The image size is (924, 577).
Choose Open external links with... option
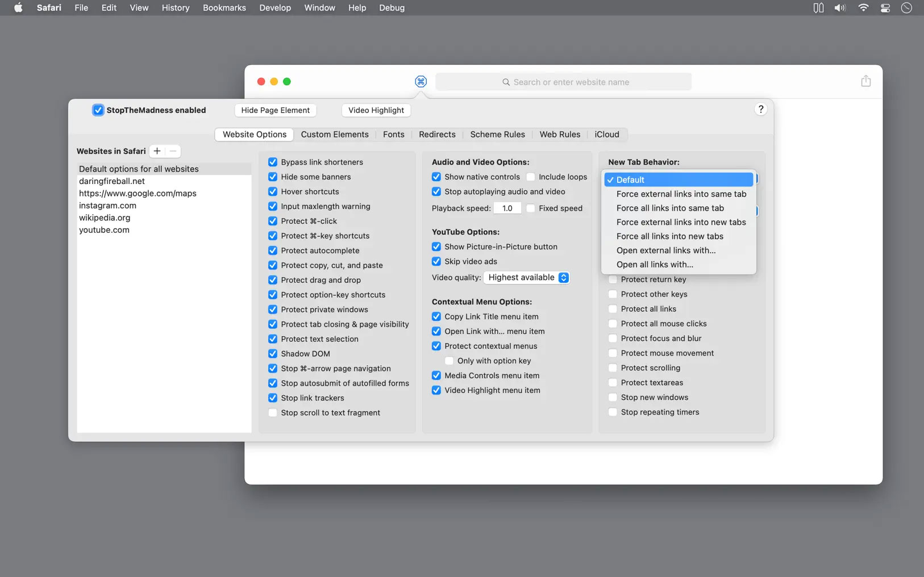coord(666,250)
